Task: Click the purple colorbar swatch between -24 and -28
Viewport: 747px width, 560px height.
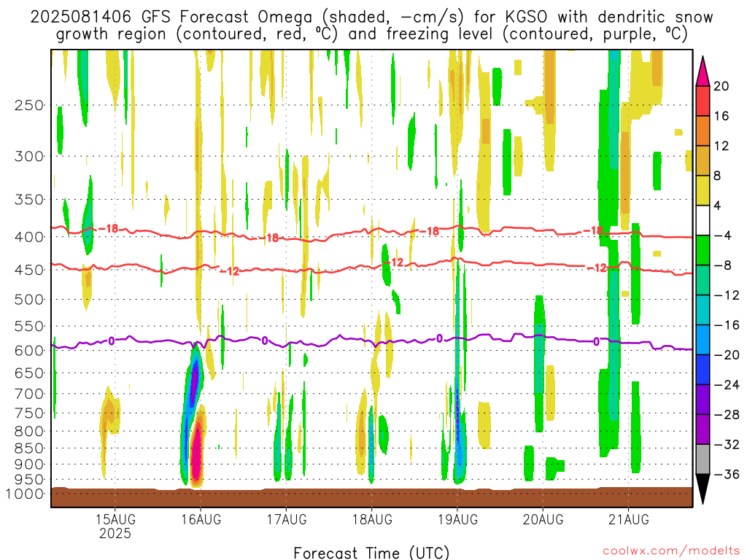Action: tap(703, 400)
